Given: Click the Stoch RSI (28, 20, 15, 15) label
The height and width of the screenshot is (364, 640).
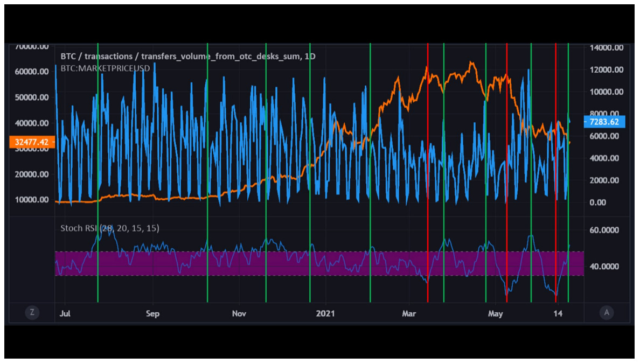Looking at the screenshot, I should pyautogui.click(x=110, y=228).
